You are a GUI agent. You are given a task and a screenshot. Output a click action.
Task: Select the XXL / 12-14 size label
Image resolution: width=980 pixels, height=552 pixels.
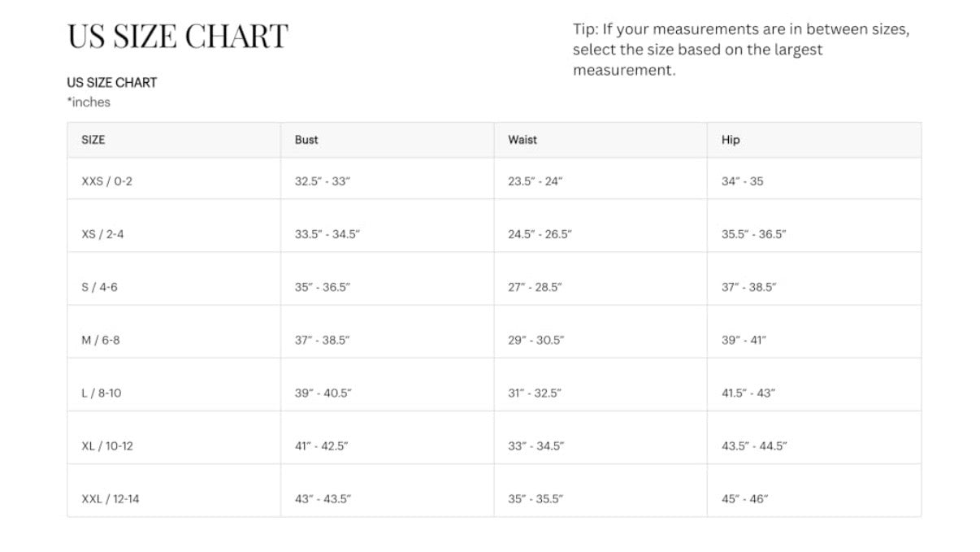[110, 498]
